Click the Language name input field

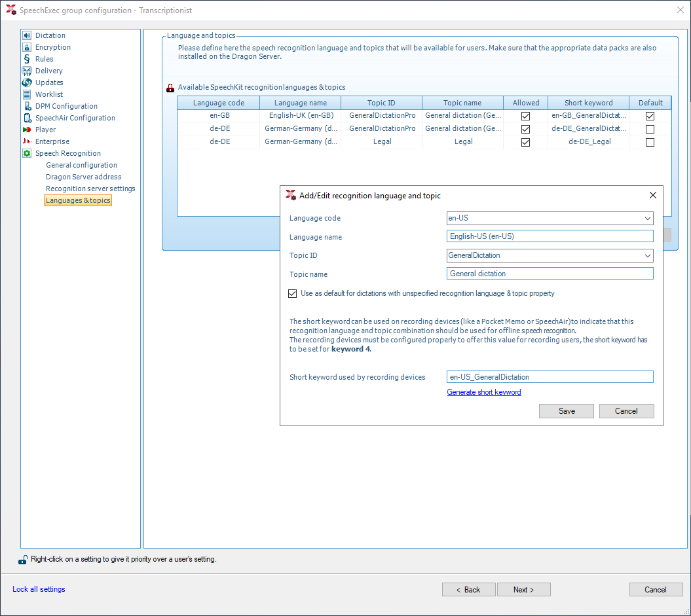click(550, 236)
